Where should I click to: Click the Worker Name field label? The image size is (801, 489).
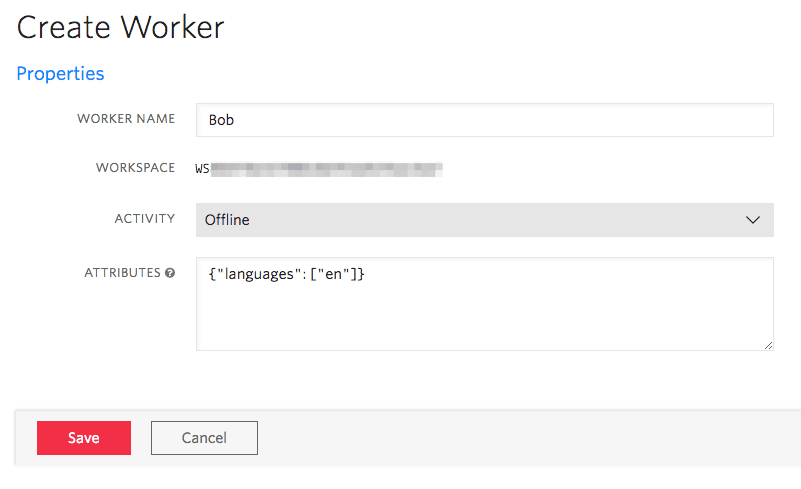coord(126,119)
